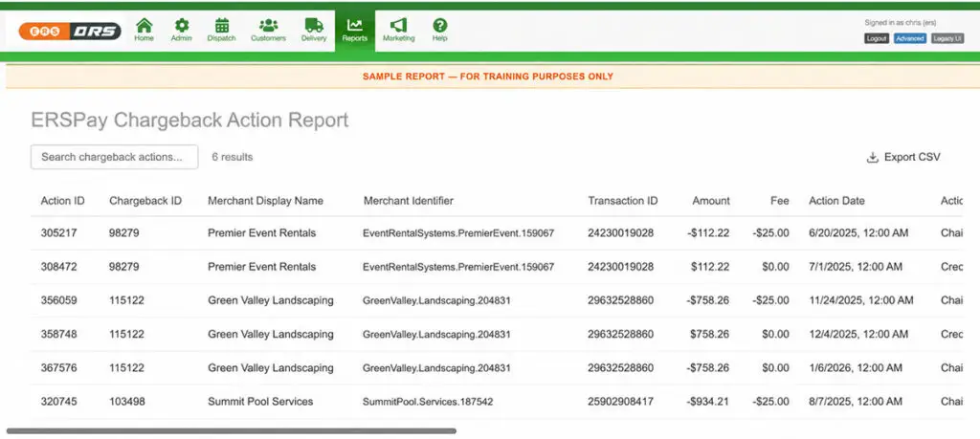Screen dimensions: 980x439
Task: Click the ERS orange logo
Action: (x=43, y=32)
